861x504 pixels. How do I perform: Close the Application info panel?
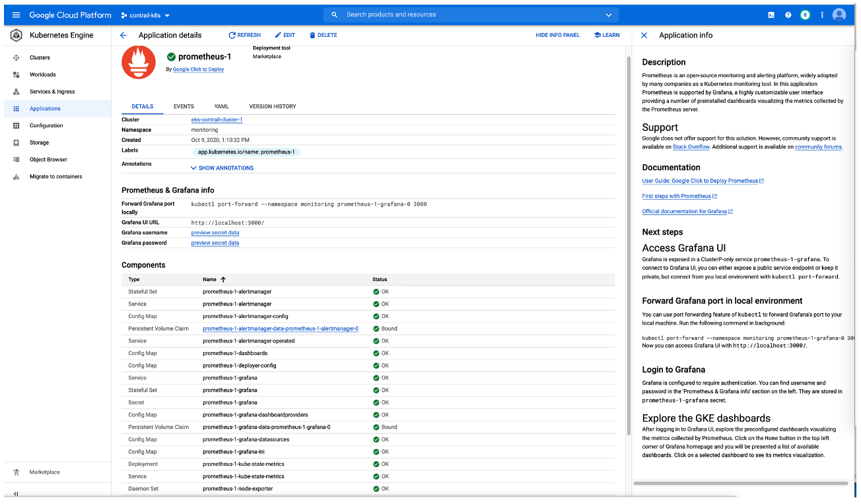point(644,35)
